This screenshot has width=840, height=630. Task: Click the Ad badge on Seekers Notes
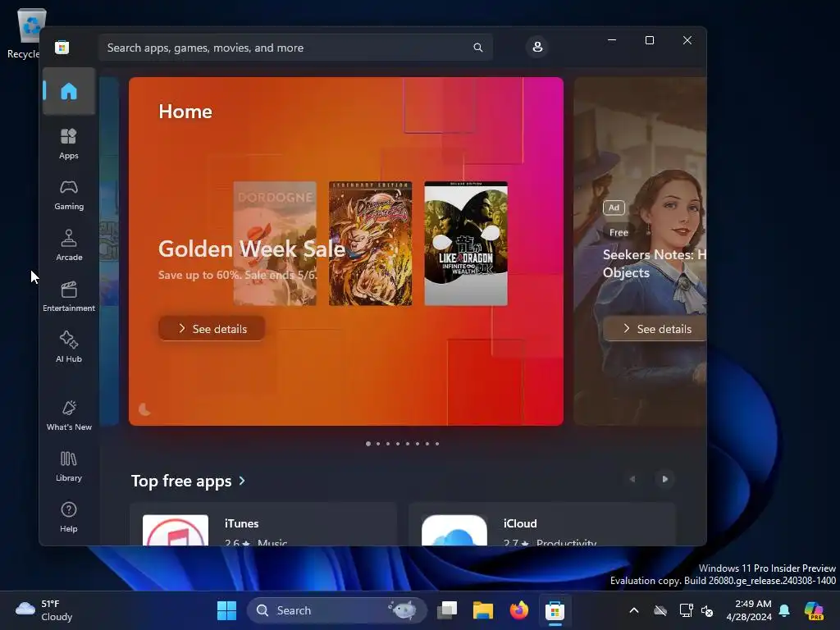(x=614, y=208)
